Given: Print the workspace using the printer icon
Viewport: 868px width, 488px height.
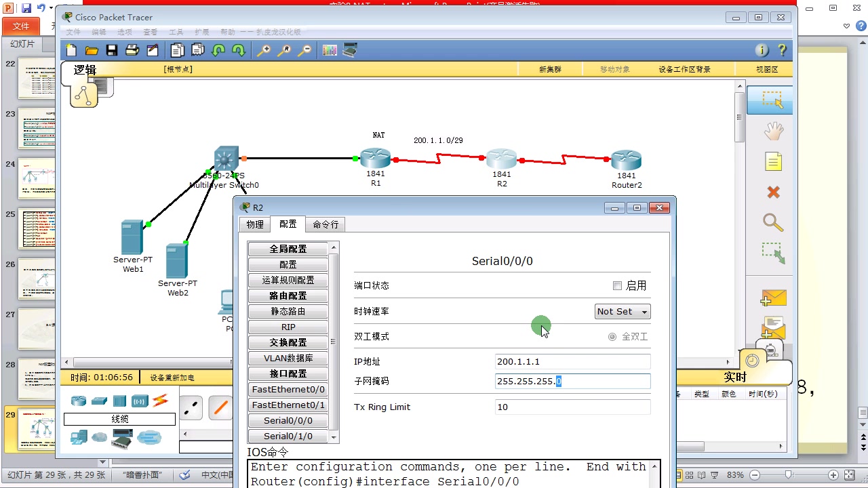Looking at the screenshot, I should pos(132,50).
